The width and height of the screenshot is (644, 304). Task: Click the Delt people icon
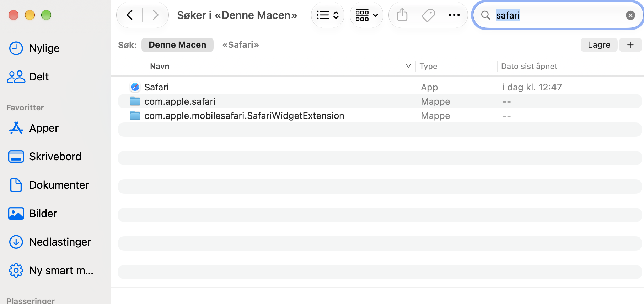tap(16, 77)
